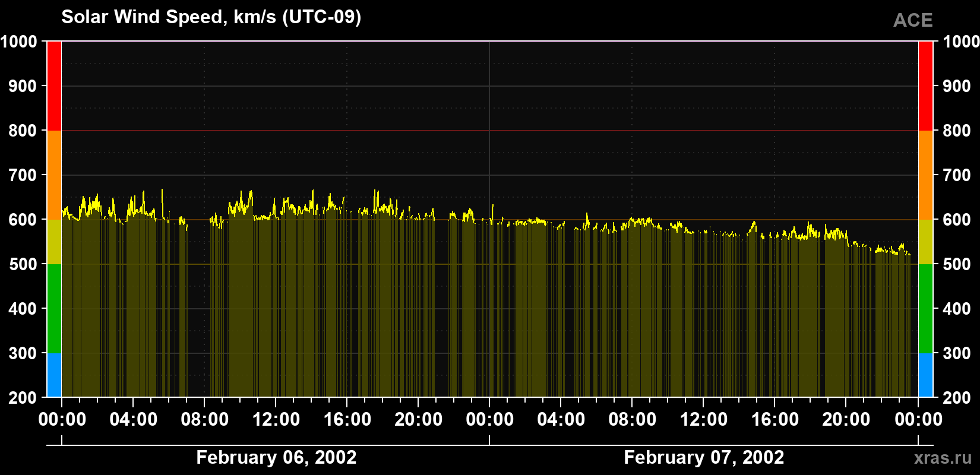Click the green band on the right color scale
980x475 pixels.
coord(925,309)
